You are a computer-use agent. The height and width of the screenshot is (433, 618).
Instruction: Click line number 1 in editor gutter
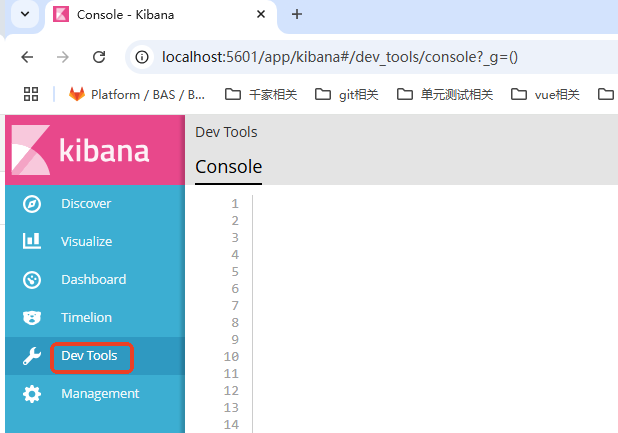pos(235,204)
